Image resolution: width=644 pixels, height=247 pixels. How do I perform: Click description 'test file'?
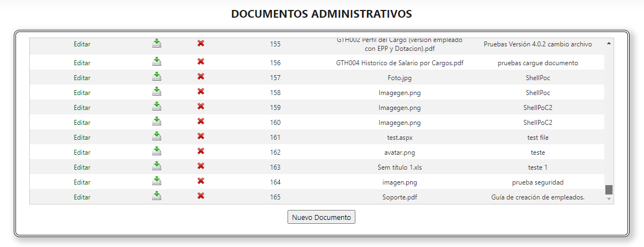click(x=537, y=137)
